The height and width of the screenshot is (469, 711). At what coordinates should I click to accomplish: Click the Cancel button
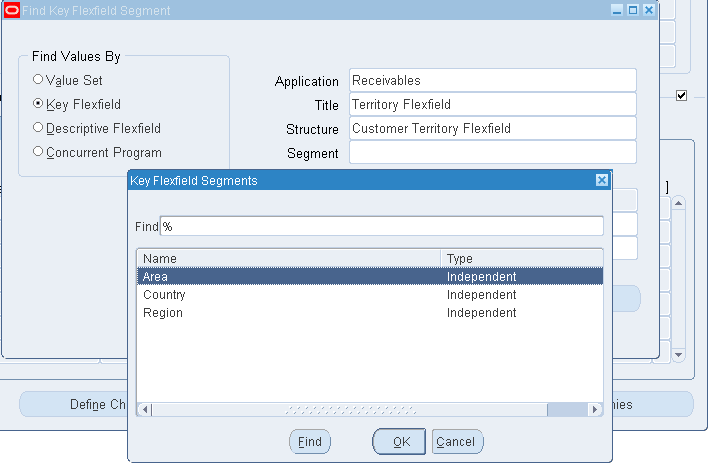458,441
